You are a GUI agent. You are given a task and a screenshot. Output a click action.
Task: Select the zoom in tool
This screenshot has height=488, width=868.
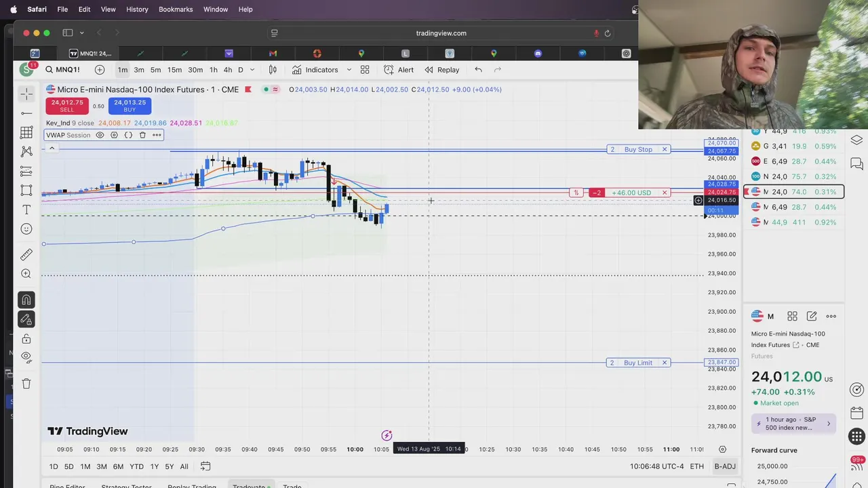click(26, 274)
